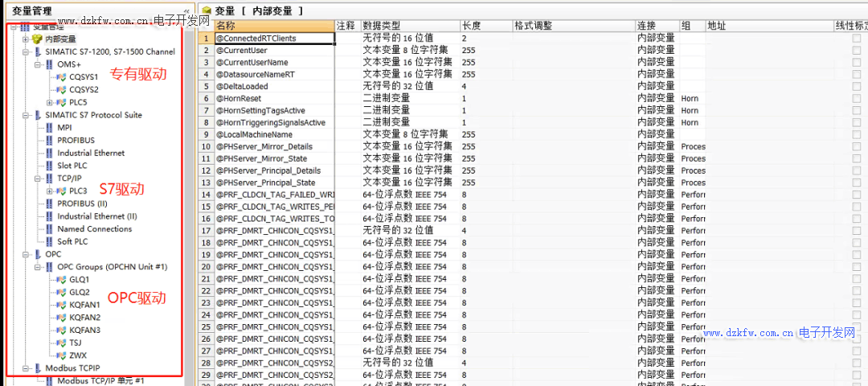The image size is (868, 386).
Task: Click the Slot PLC channel unit icon
Action: click(x=49, y=166)
